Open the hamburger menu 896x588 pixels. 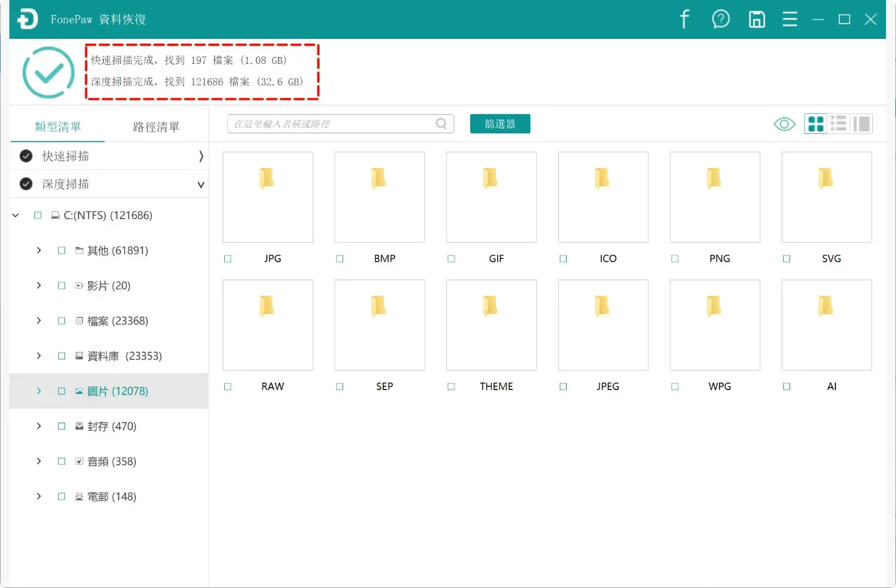coord(790,19)
